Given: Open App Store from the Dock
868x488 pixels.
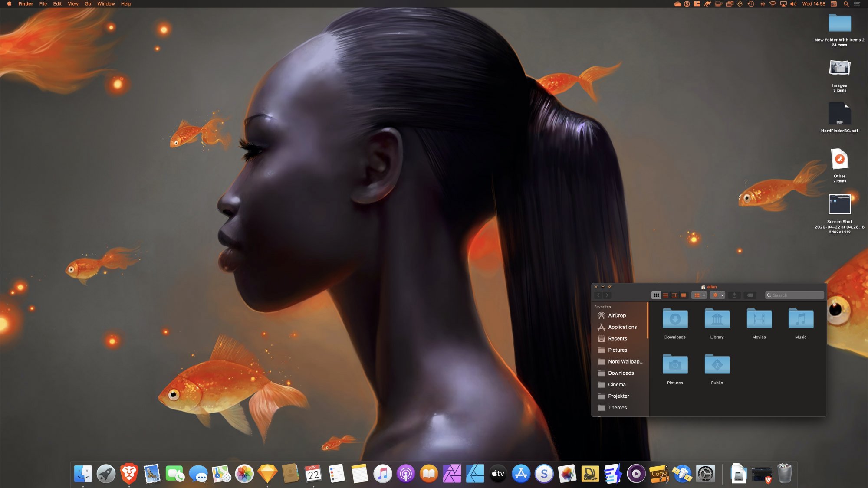Looking at the screenshot, I should [521, 474].
